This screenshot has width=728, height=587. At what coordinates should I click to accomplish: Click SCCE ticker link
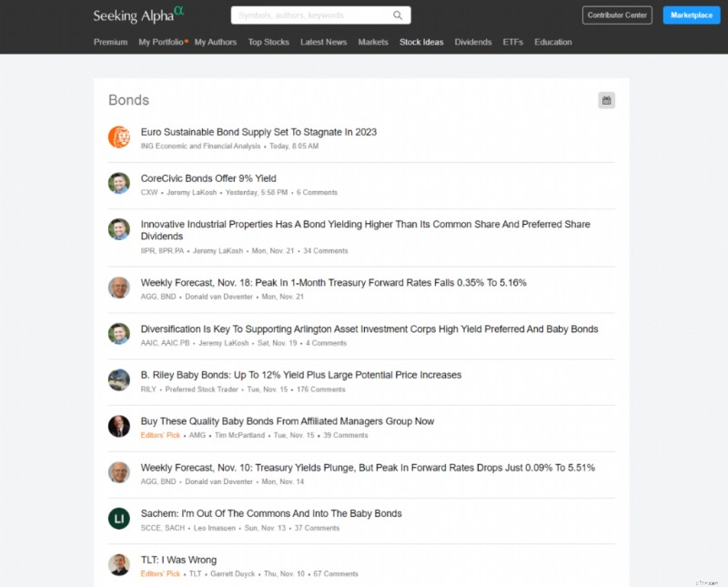[151, 529]
